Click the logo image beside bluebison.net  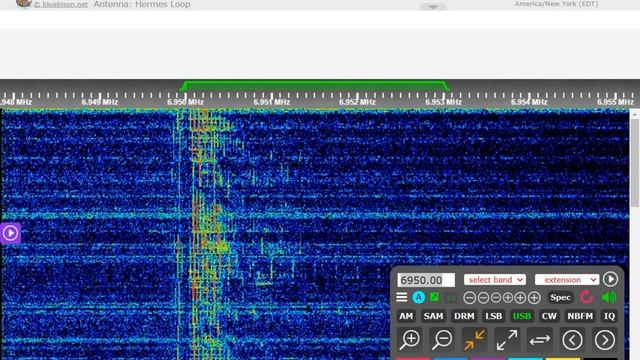coord(24,3)
